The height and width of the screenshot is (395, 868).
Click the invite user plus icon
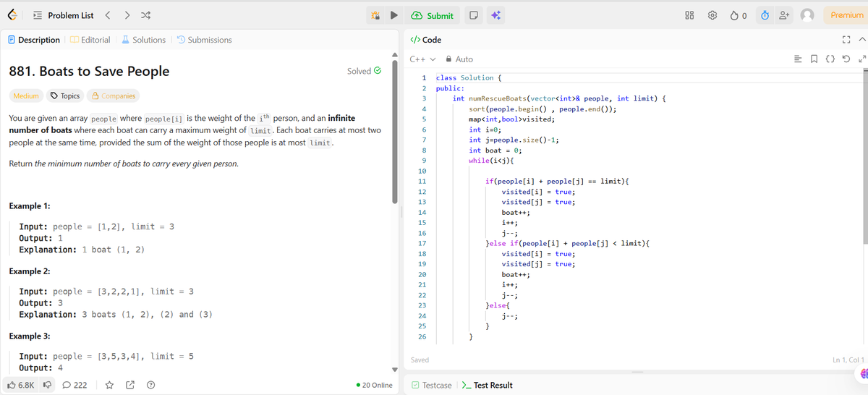click(x=785, y=15)
